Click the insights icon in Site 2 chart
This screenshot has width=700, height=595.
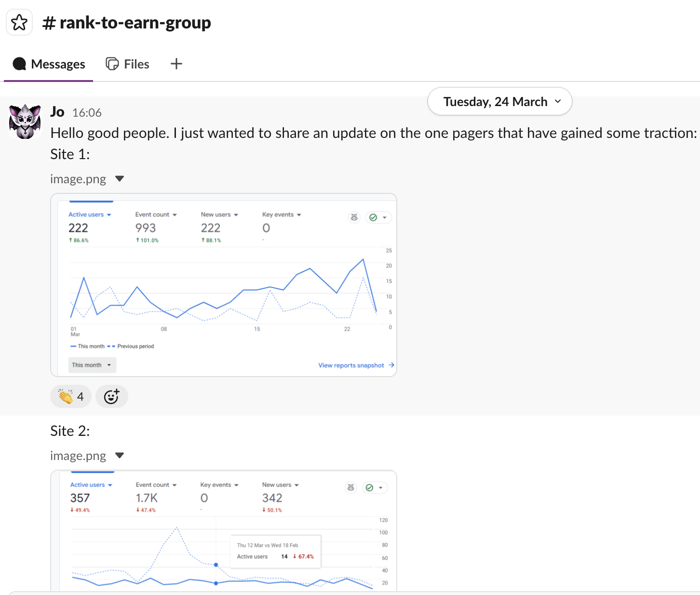tap(351, 487)
